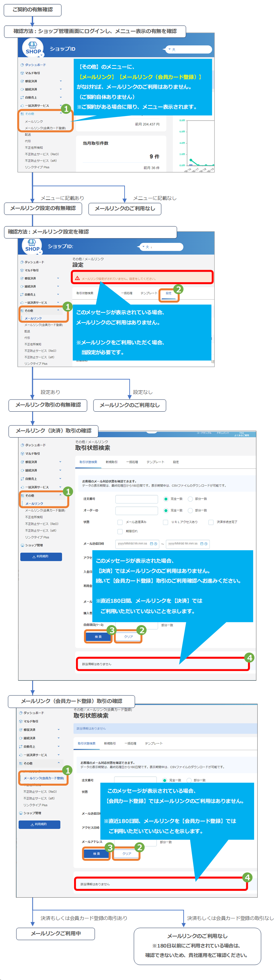Screen dimensions: 278x980
Task: Click 一括決済サービス icon in dashboard screenshot
Action: [22, 106]
